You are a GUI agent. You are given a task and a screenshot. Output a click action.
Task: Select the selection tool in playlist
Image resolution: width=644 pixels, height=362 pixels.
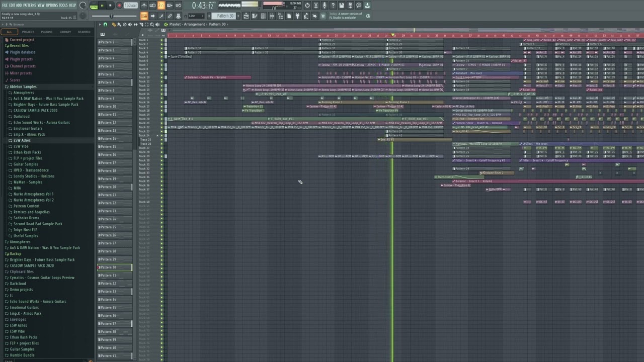click(146, 24)
